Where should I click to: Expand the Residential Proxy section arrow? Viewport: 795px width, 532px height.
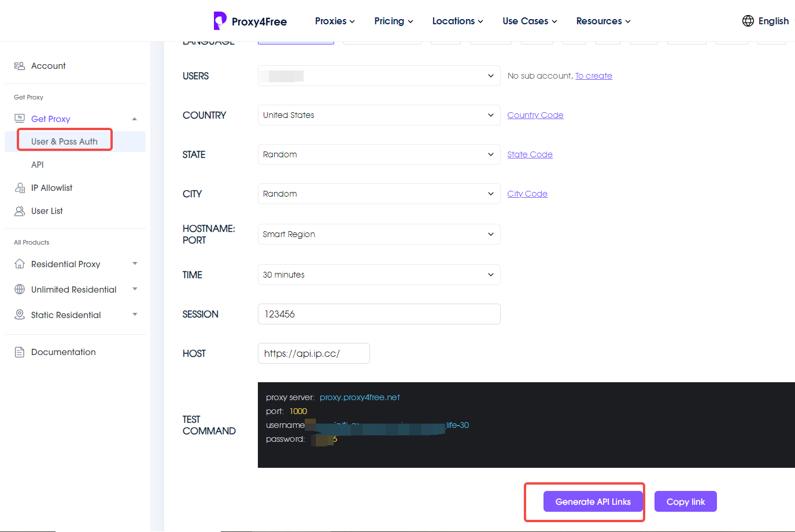point(135,264)
